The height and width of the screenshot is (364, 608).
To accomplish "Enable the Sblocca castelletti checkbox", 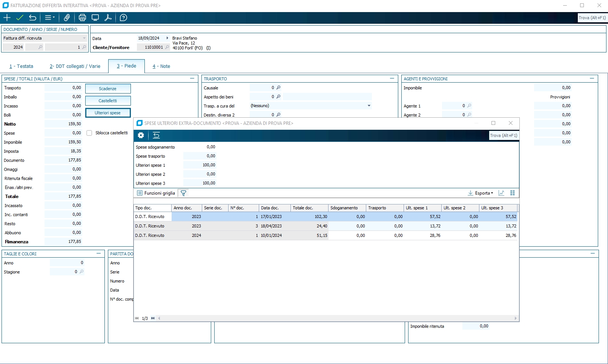I will 89,133.
